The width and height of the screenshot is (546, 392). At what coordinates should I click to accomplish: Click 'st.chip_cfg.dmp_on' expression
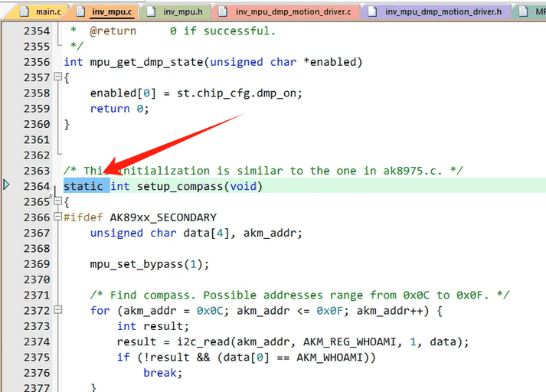[237, 93]
